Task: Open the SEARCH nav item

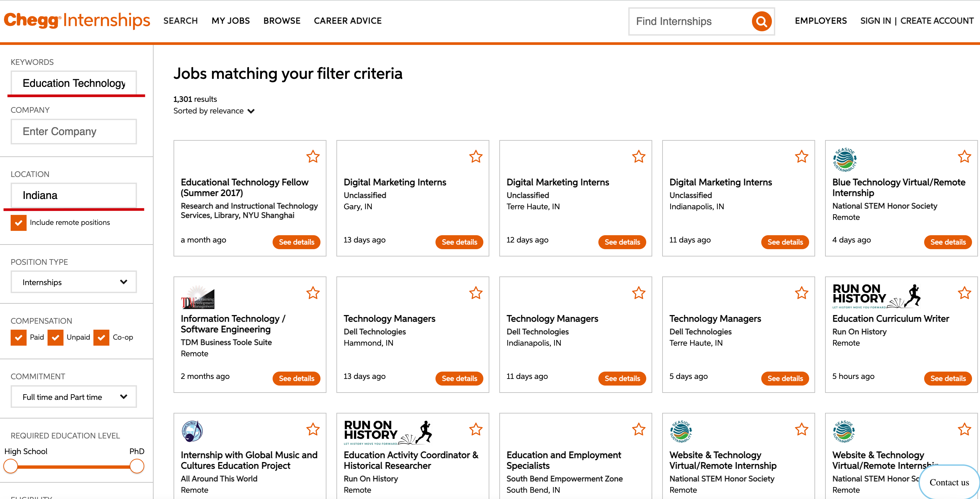Action: click(x=180, y=21)
